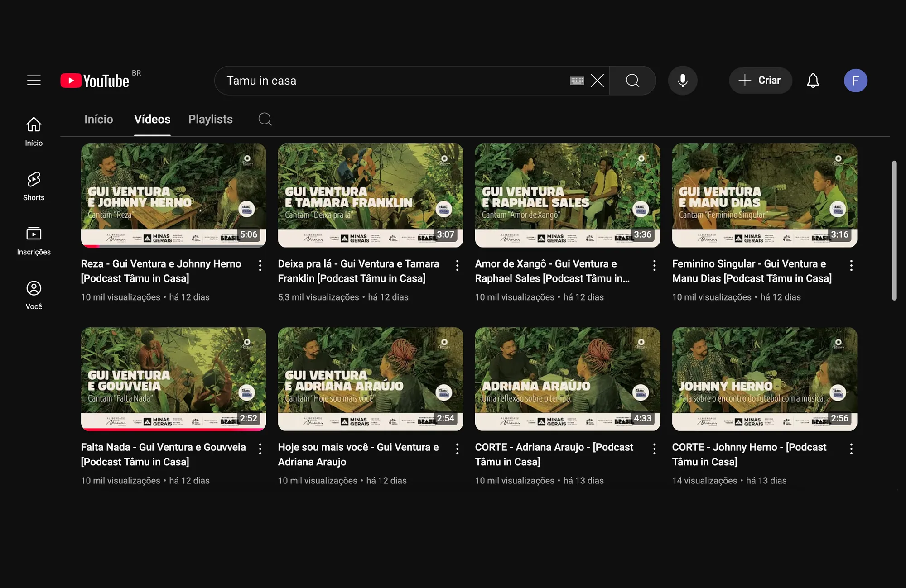Viewport: 906px width, 588px height.
Task: Open options menu for Amor de Xangô video
Action: [654, 265]
